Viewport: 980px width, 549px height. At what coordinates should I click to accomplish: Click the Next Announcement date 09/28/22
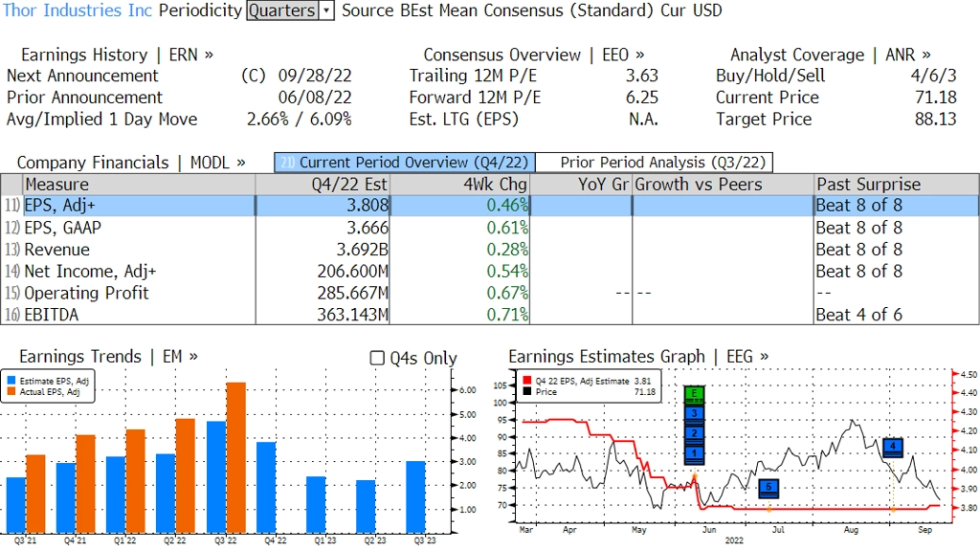[x=315, y=76]
